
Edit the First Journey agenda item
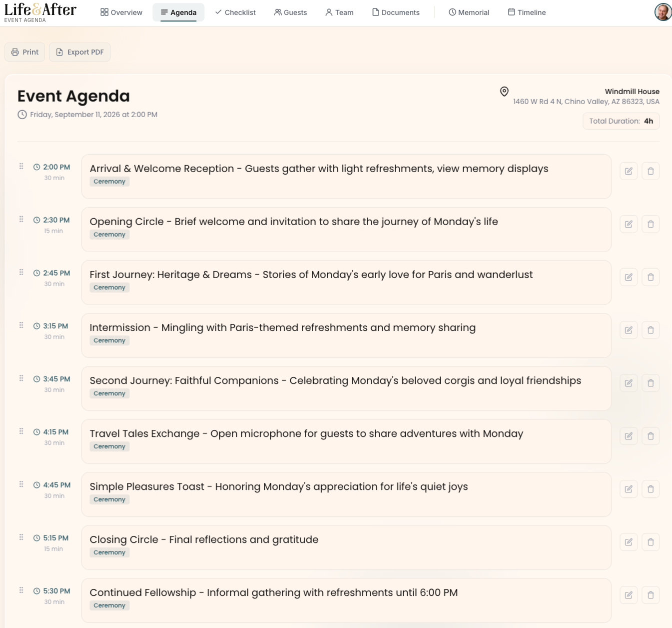(x=628, y=277)
